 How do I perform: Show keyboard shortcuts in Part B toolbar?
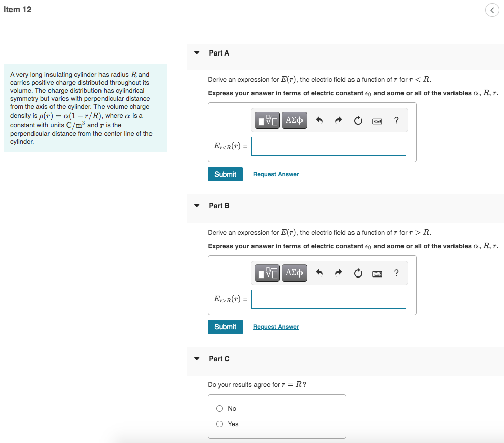[377, 274]
